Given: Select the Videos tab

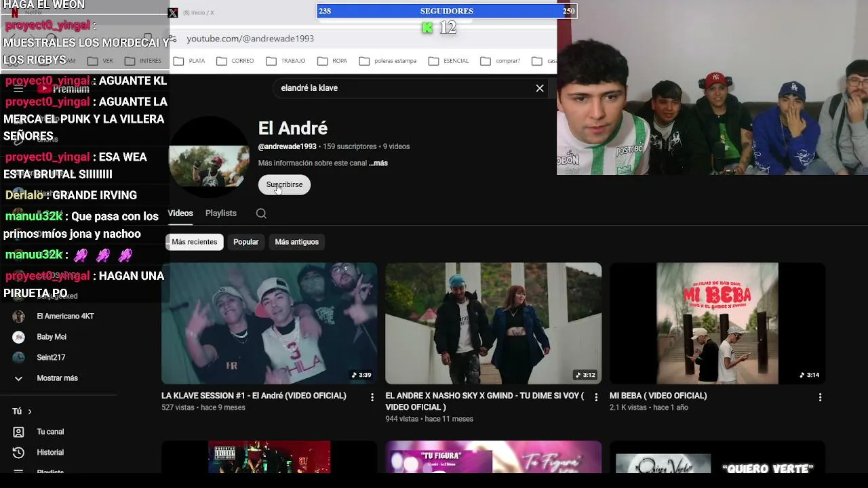Looking at the screenshot, I should coord(180,213).
